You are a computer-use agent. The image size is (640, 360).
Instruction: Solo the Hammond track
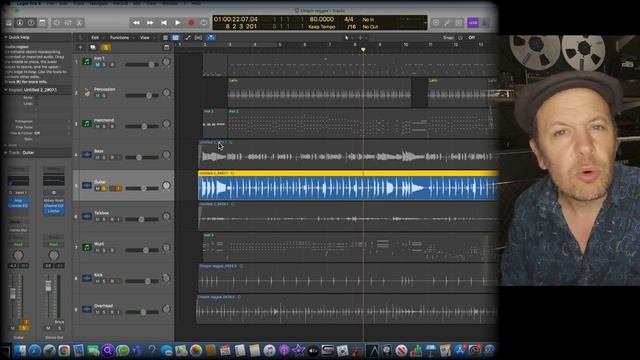tap(104, 127)
